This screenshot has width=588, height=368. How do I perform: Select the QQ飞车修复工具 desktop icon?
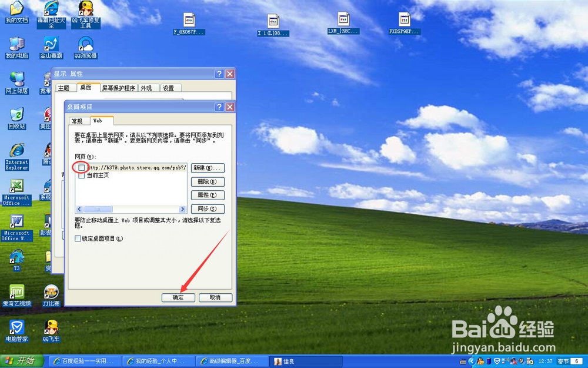[x=86, y=14]
